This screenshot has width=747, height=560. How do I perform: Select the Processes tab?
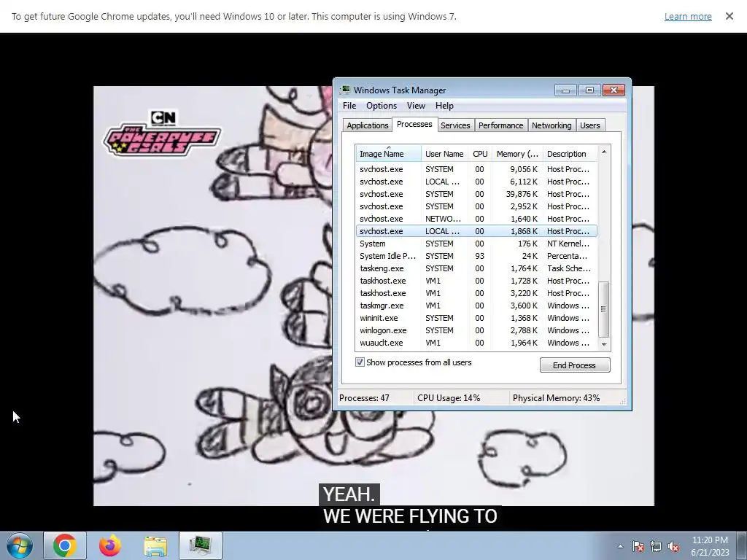pyautogui.click(x=414, y=124)
